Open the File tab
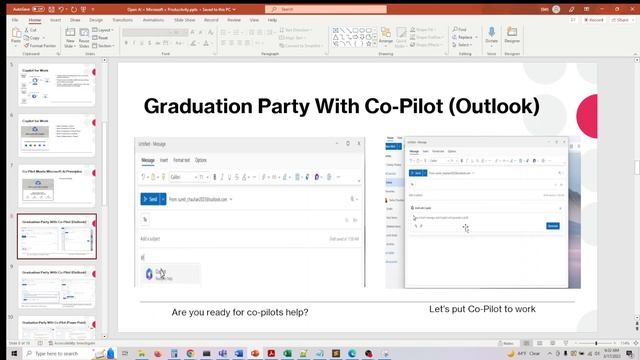This screenshot has width=640, height=360. pyautogui.click(x=15, y=20)
